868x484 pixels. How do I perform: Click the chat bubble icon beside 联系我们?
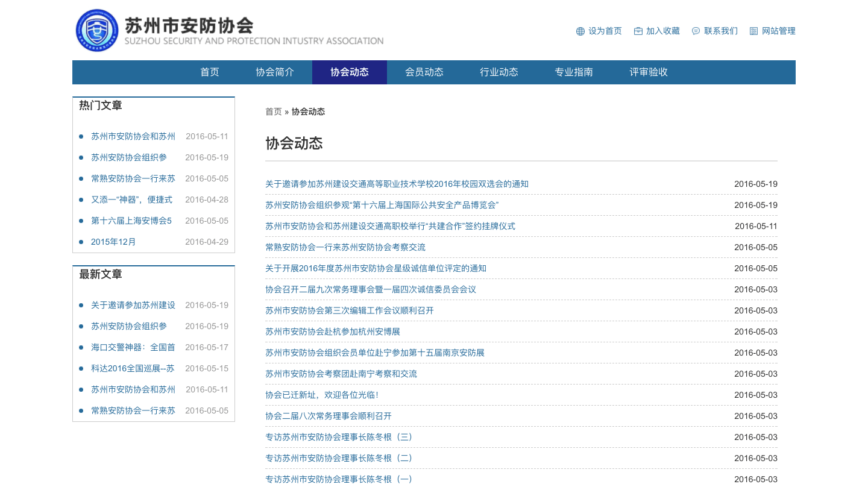pyautogui.click(x=696, y=31)
